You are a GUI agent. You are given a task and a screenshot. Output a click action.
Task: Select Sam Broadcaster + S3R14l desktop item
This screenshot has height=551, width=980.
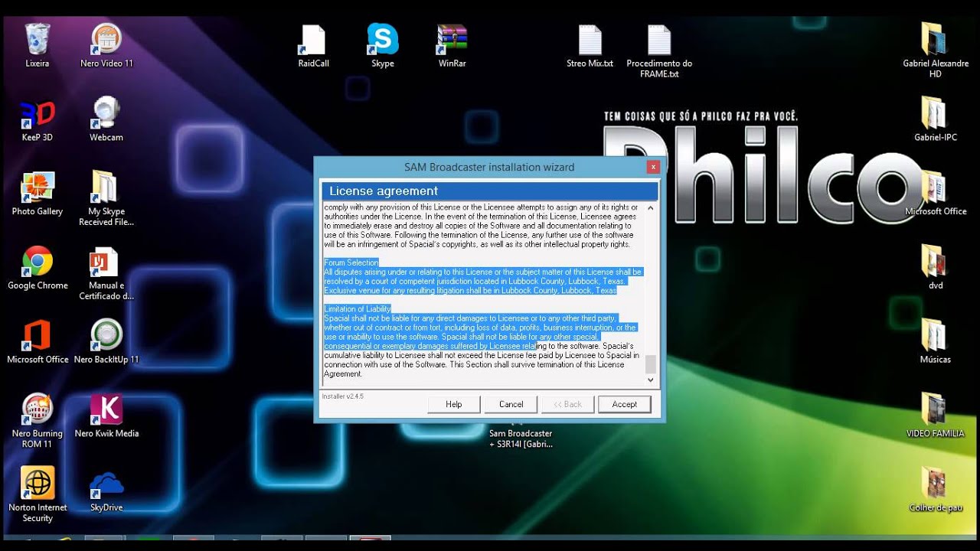click(x=521, y=436)
